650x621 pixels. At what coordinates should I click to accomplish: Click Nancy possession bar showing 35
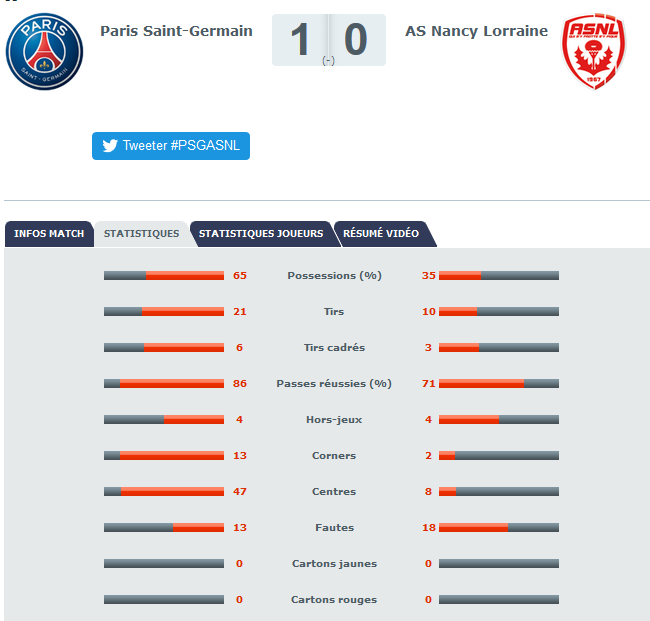[x=499, y=276]
